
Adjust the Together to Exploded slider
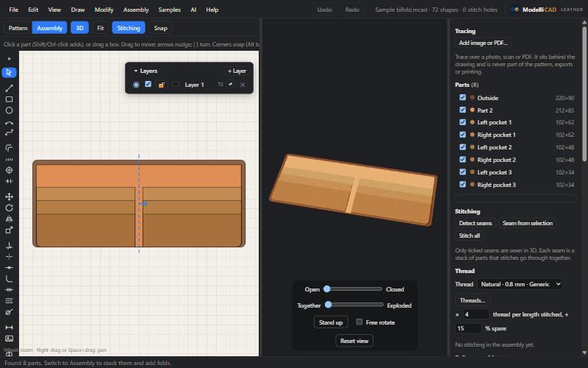[354, 305]
